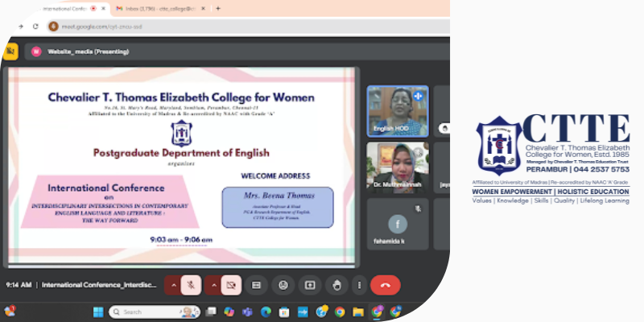Screen dimensions: 644x322
Task: Click the yellow muted-camera indicator icon
Action: tap(10, 52)
